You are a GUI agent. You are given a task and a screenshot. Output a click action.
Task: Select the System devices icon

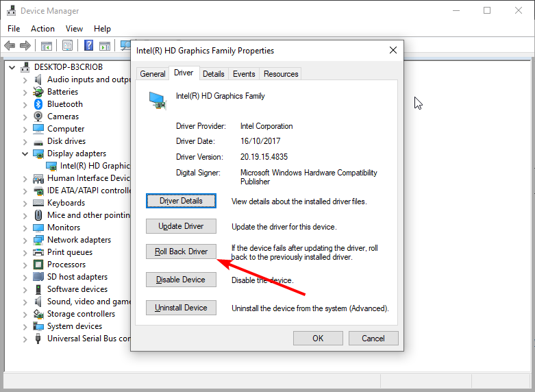(38, 326)
